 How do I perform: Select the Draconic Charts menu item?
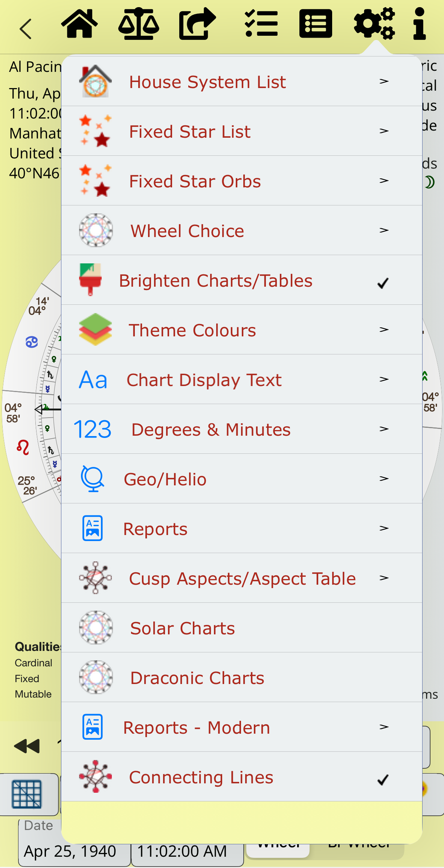[197, 678]
